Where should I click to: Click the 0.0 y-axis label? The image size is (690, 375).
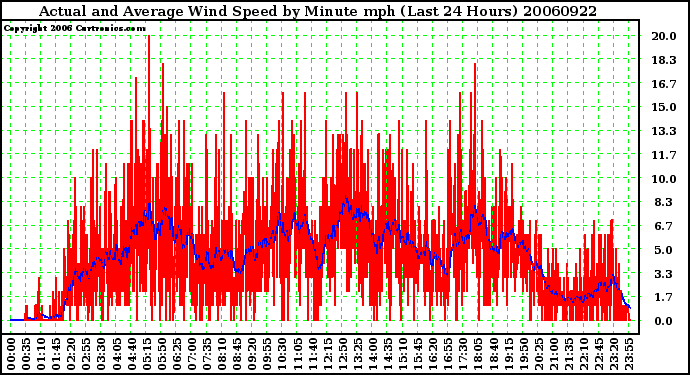(664, 321)
